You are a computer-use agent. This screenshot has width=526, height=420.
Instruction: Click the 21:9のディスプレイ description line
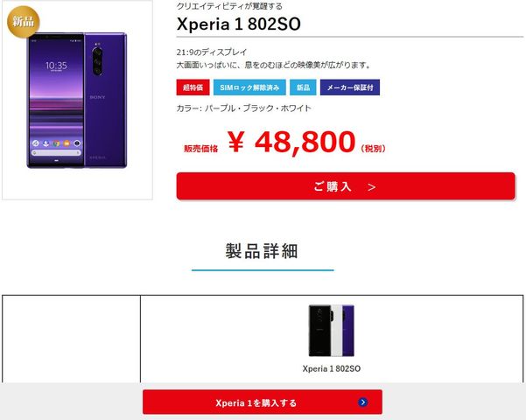[x=212, y=52]
